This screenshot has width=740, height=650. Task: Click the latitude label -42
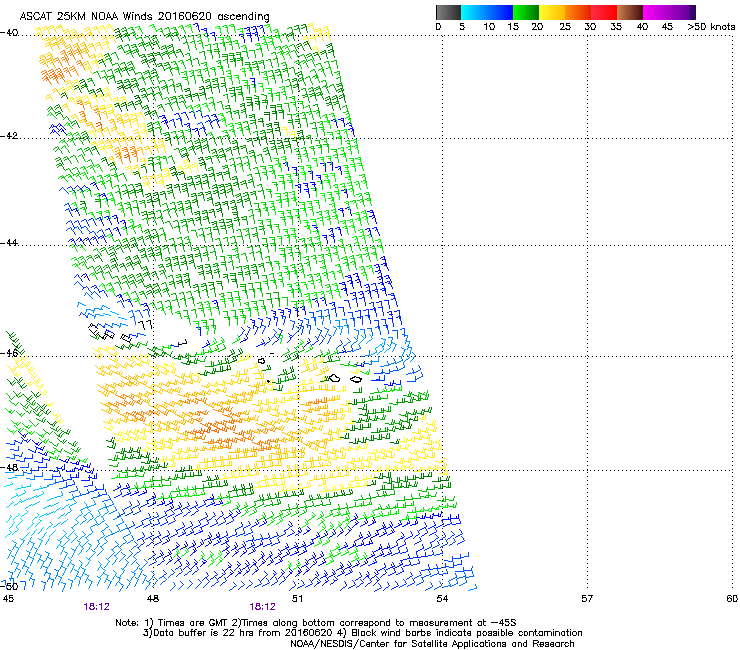tap(9, 136)
